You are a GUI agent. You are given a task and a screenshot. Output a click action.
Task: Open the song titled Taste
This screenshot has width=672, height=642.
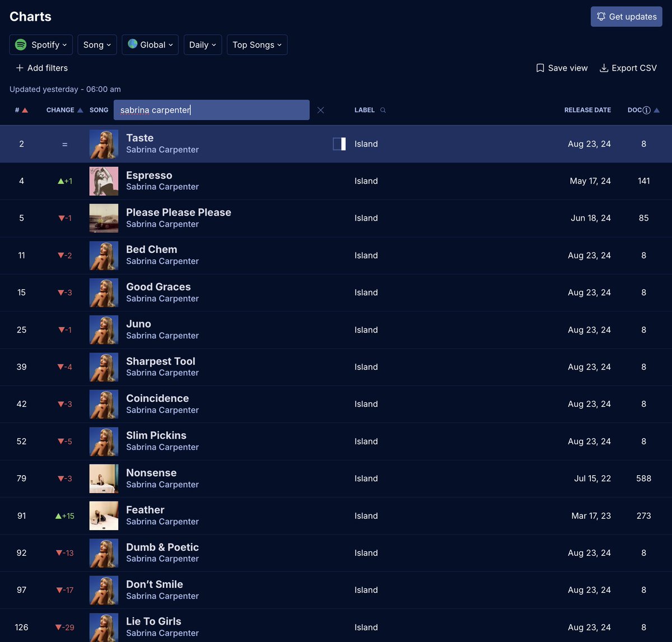point(139,138)
